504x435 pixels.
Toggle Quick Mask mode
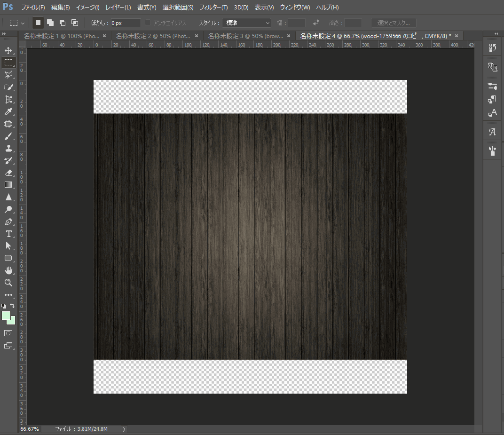tap(8, 333)
